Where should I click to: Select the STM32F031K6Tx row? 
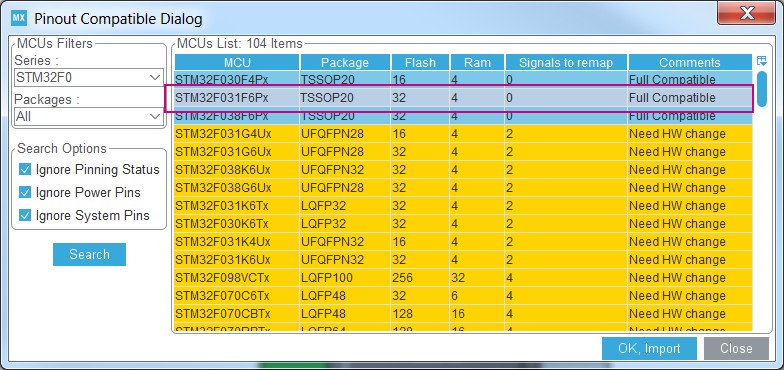[x=464, y=206]
